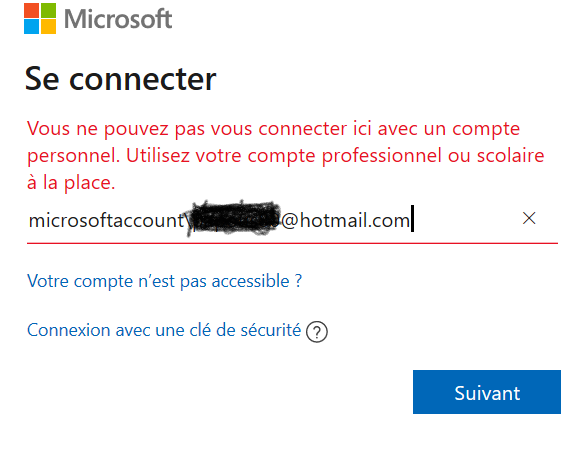Place cursor after hotmail.com in the email field

412,220
